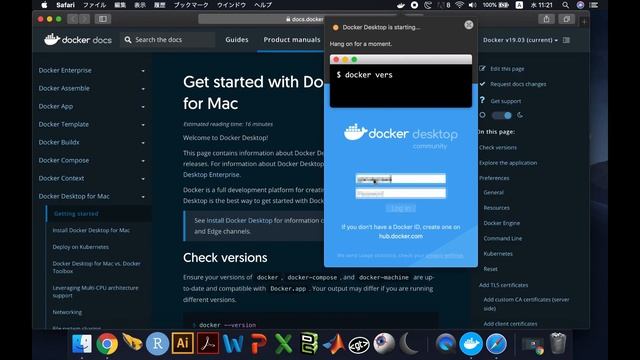This screenshot has width=640, height=360.
Task: Open the Trash in the Dock
Action: click(558, 344)
